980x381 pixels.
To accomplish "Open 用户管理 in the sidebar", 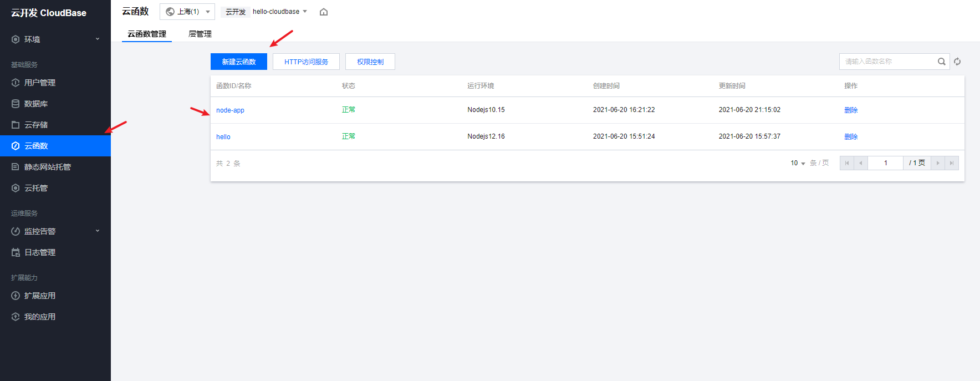I will click(x=55, y=83).
